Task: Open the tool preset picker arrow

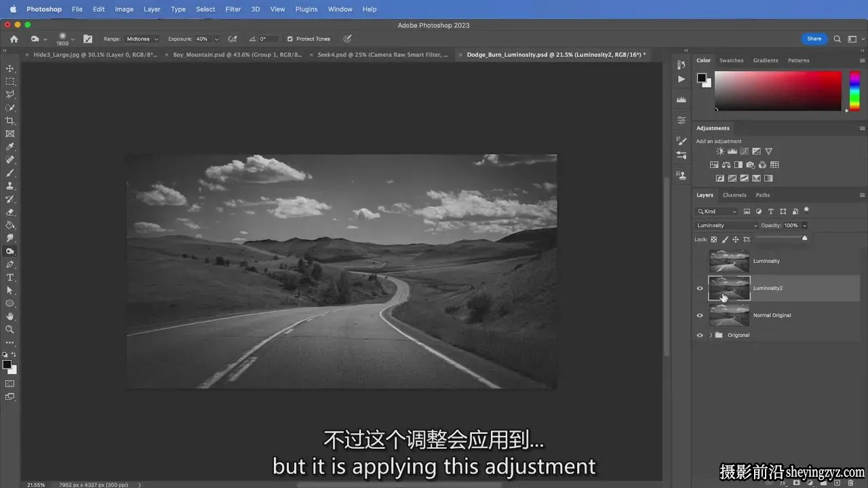Action: 45,39
